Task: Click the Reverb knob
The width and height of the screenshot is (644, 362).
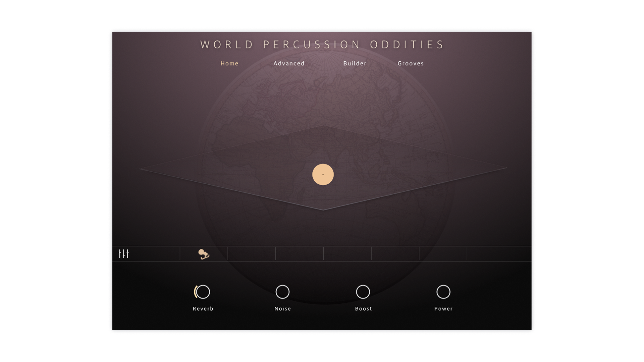Action: (x=203, y=292)
